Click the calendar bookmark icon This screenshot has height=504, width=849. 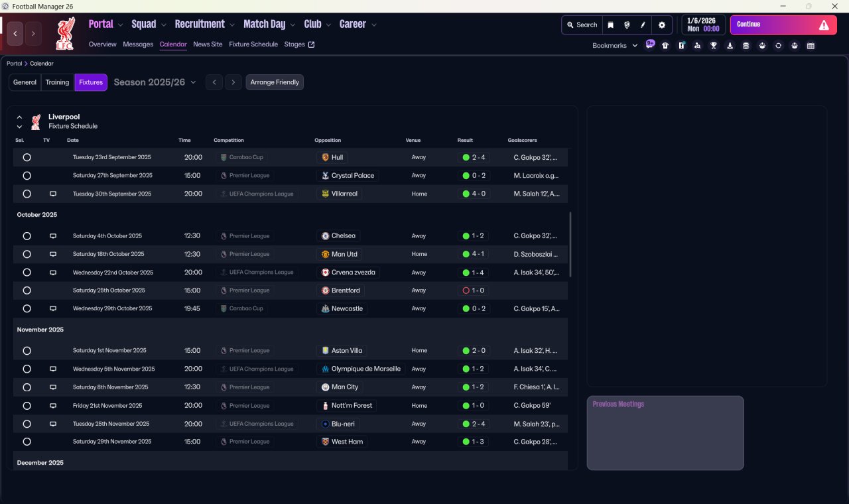click(x=811, y=46)
